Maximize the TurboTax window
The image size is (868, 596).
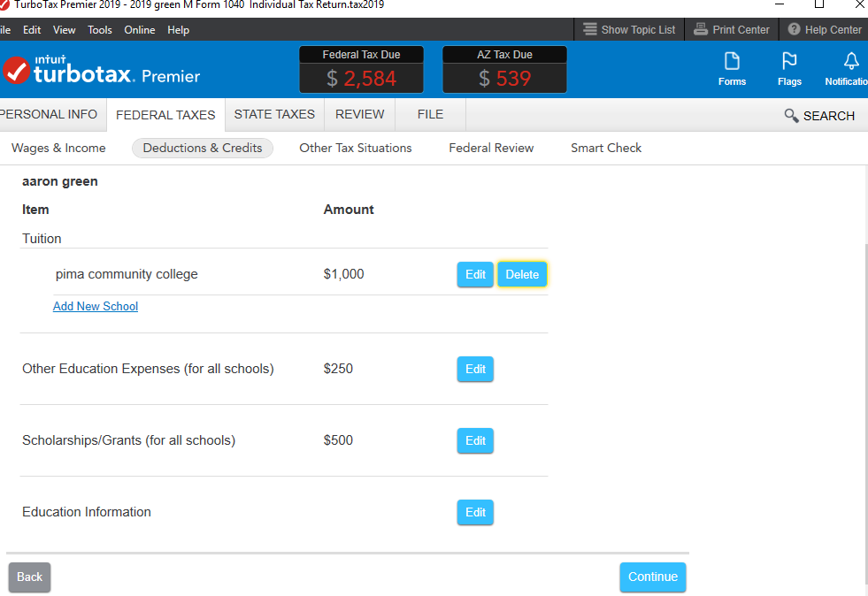click(819, 4)
